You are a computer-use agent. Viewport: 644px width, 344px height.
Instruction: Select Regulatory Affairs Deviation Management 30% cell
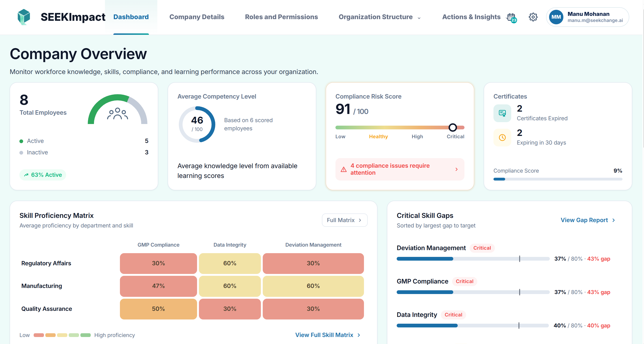point(313,263)
